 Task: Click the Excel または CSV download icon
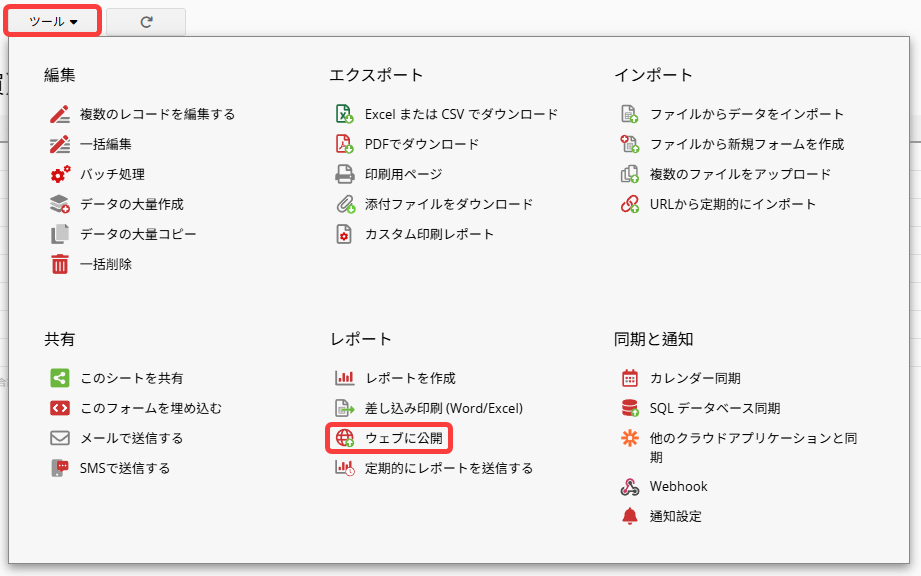coord(345,114)
